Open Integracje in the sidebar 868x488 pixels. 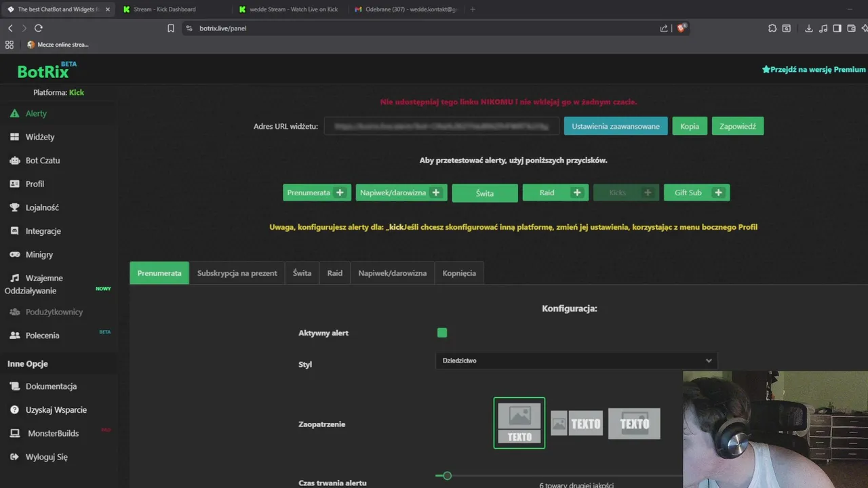(43, 231)
